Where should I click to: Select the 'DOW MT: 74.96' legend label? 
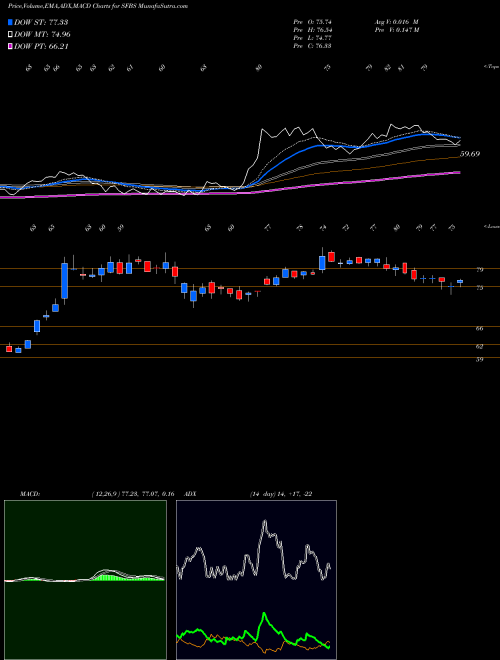[x=43, y=35]
